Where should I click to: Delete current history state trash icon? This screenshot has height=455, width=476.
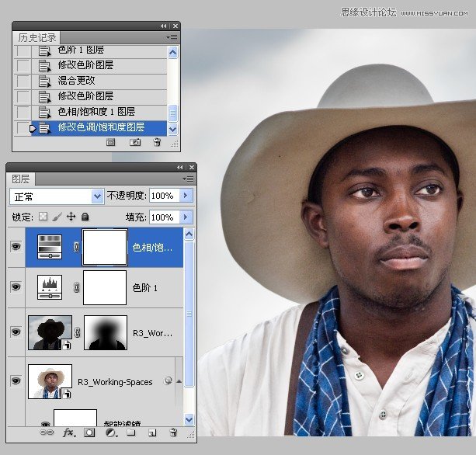coord(157,142)
